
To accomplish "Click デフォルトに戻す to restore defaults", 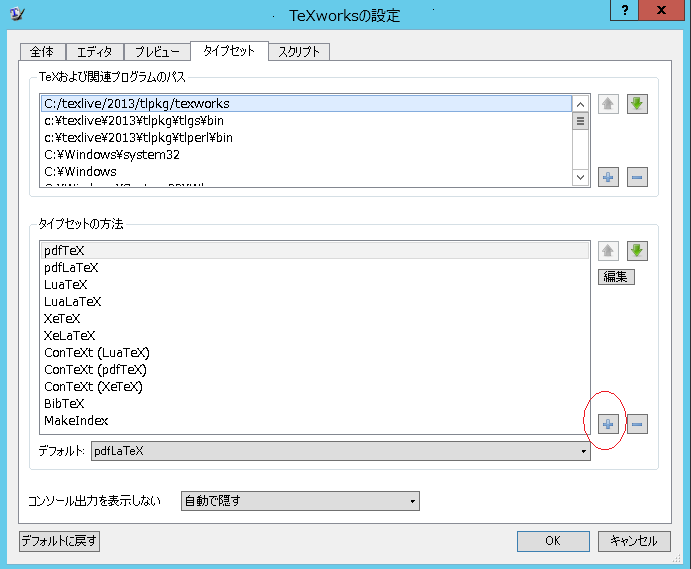I will coord(60,541).
